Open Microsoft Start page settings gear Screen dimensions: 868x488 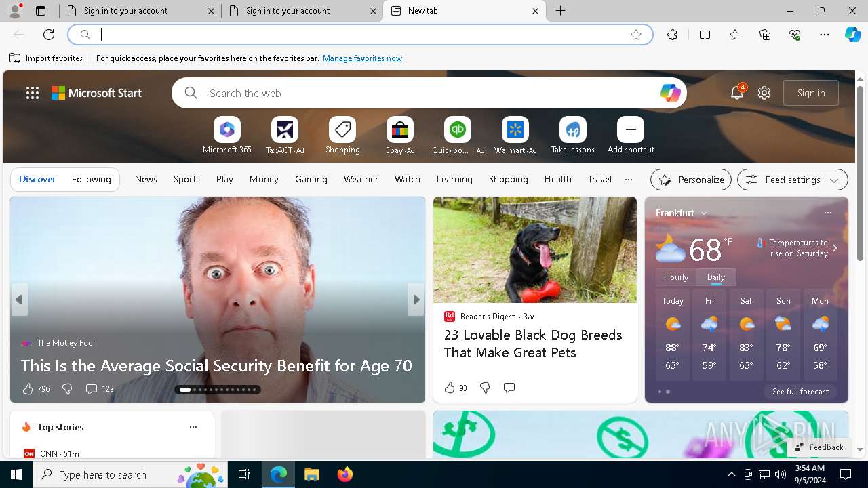(x=764, y=93)
